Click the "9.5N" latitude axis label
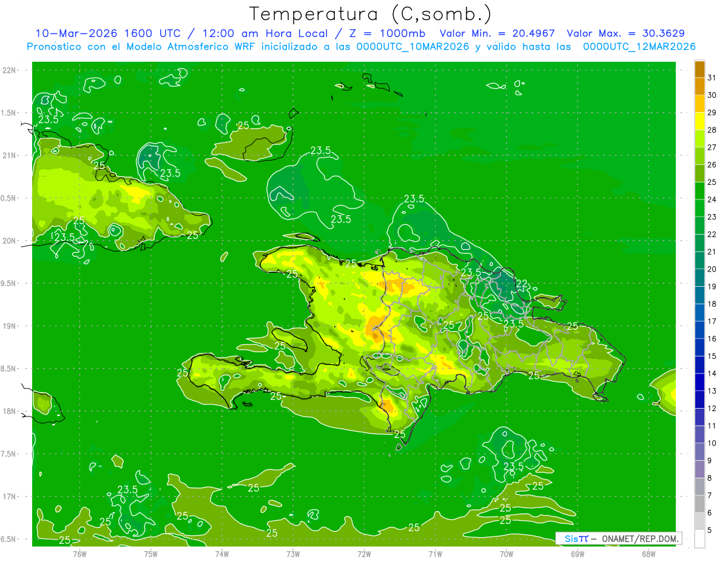The width and height of the screenshot is (728, 562). (x=9, y=284)
